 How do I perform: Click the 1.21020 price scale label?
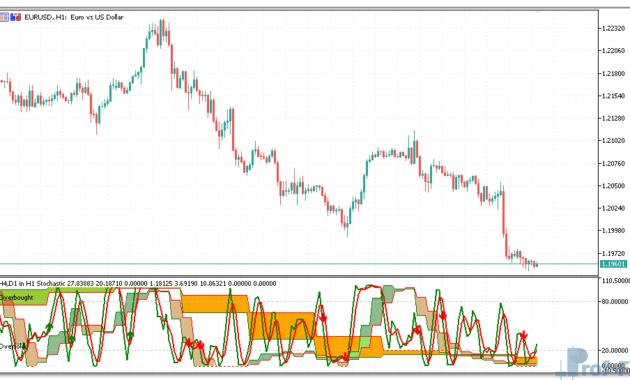coord(613,141)
